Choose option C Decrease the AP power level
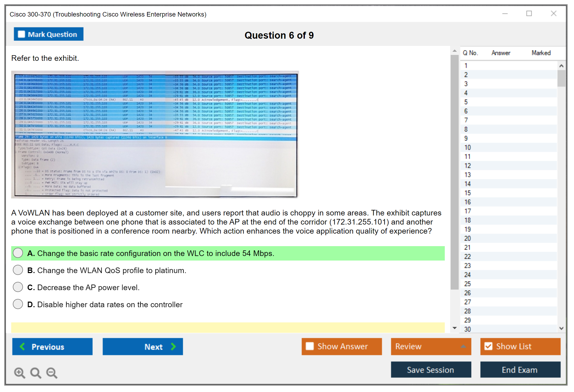Screen dimensions: 574x392 point(18,287)
